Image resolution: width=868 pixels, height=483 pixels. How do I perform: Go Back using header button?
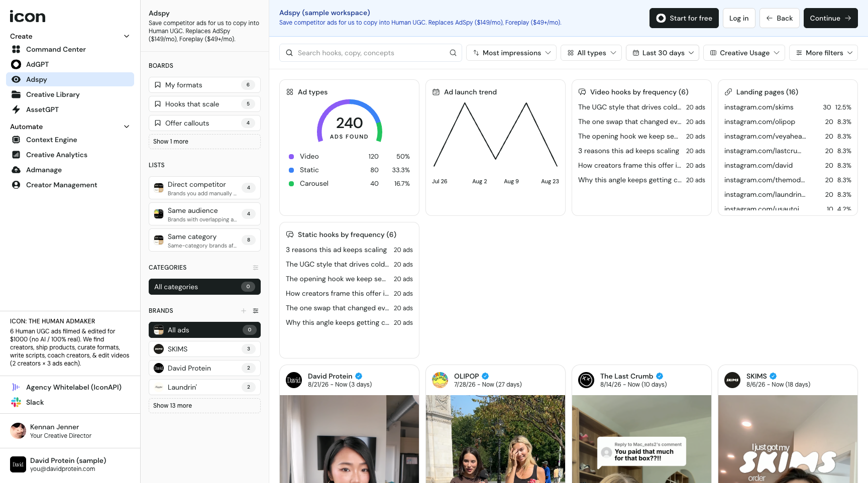pos(780,18)
